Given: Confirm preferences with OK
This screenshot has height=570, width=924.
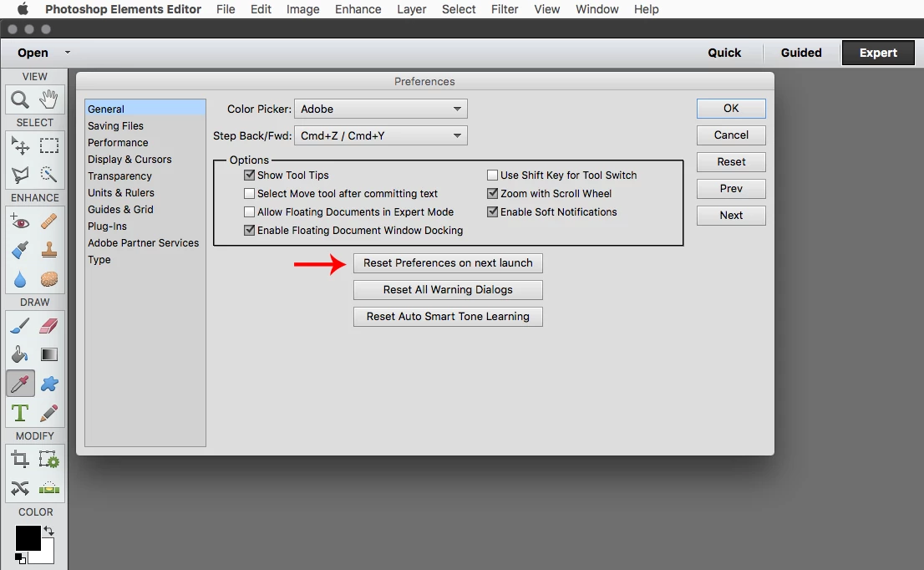Looking at the screenshot, I should [731, 108].
